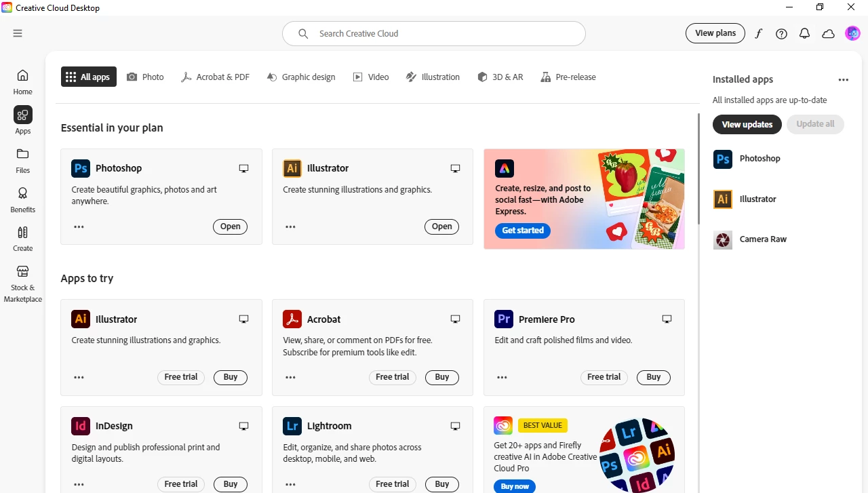This screenshot has width=868, height=493.
Task: Click Buy on Premiere Pro card
Action: (654, 377)
